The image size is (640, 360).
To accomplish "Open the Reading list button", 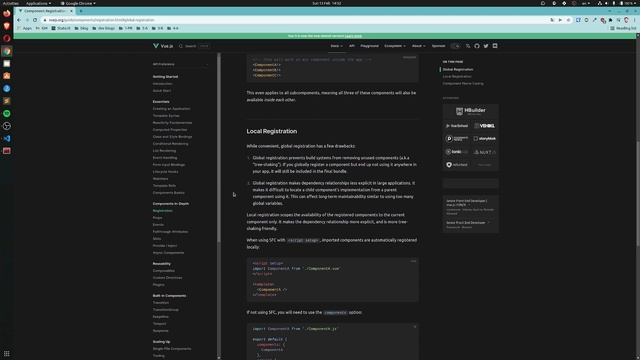I will coord(623,28).
